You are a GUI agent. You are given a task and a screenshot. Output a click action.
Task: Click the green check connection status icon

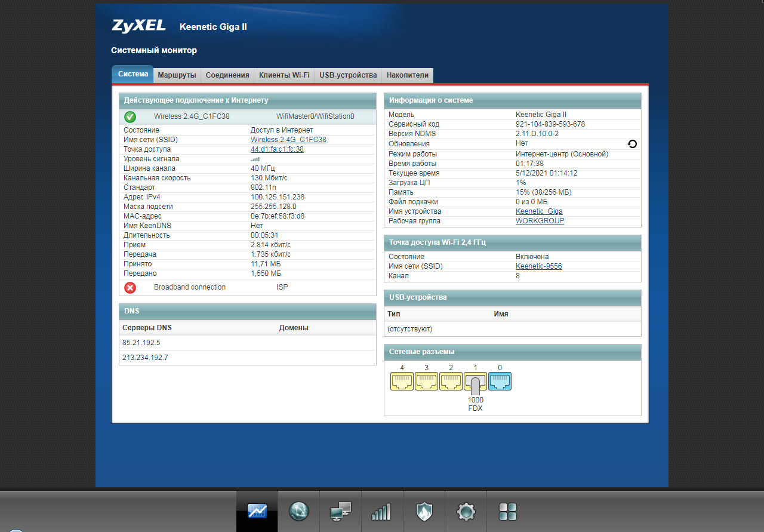(130, 117)
